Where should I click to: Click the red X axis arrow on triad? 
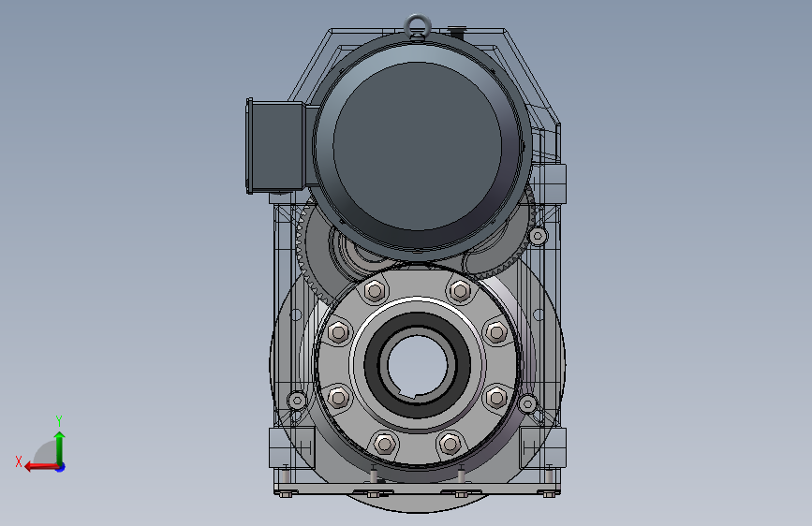tap(41, 467)
